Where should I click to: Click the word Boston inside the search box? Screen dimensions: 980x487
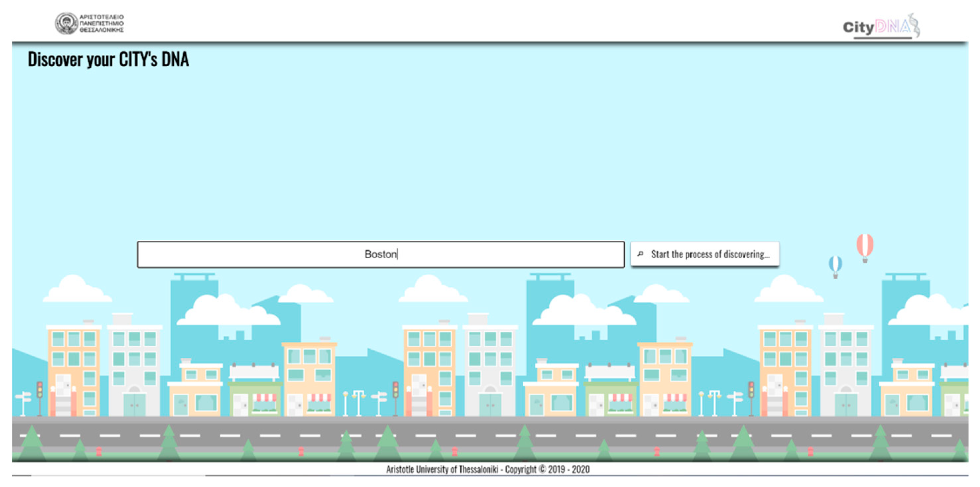tap(380, 254)
